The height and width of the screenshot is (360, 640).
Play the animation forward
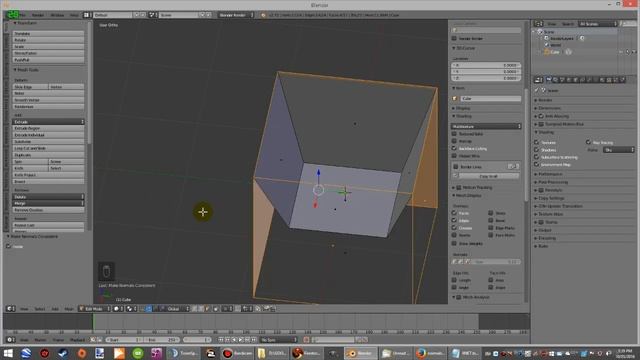[241, 340]
